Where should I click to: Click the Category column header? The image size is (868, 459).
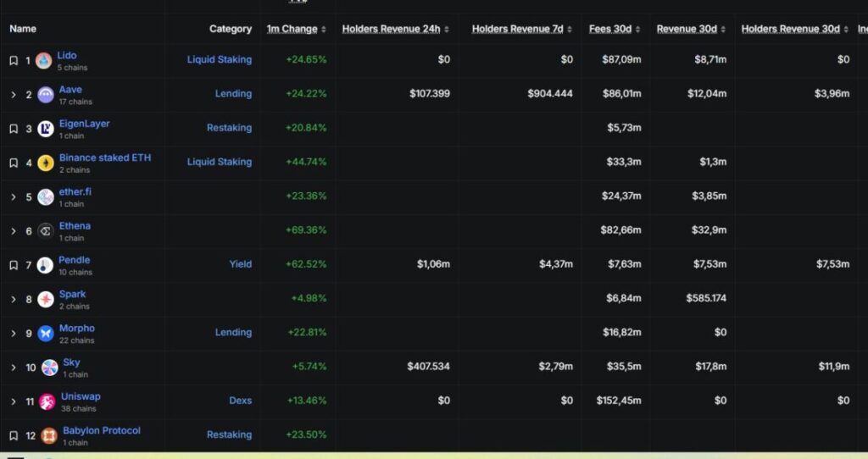(x=231, y=29)
